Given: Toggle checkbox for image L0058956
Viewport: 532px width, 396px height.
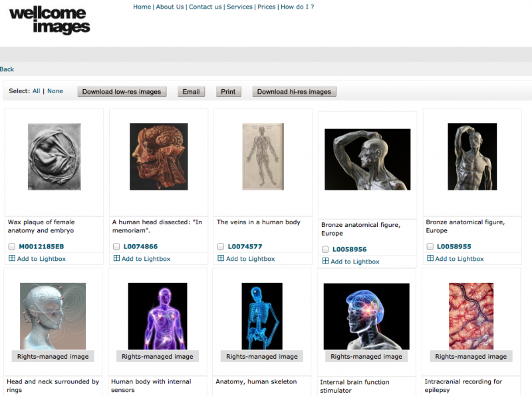Looking at the screenshot, I should [x=325, y=249].
